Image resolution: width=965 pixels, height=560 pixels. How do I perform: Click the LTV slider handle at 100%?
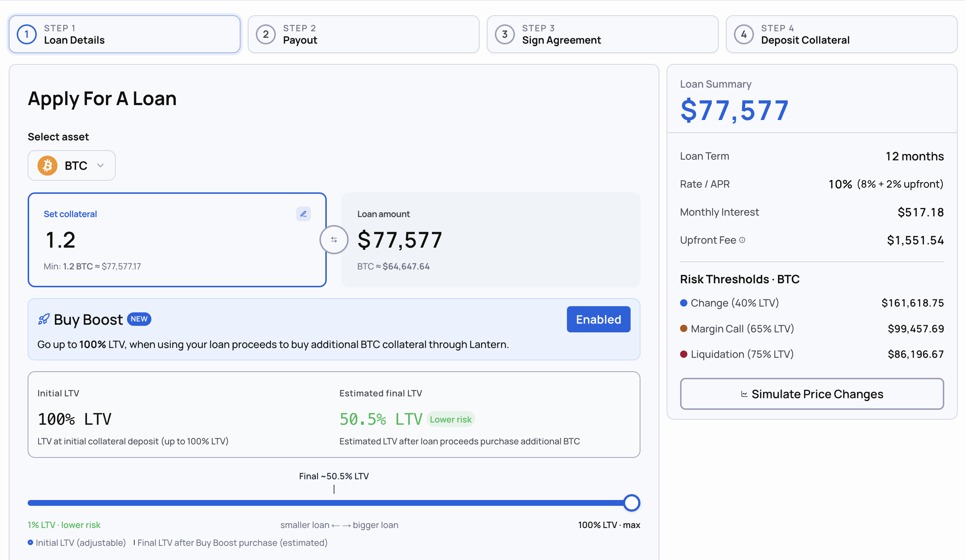pyautogui.click(x=631, y=503)
